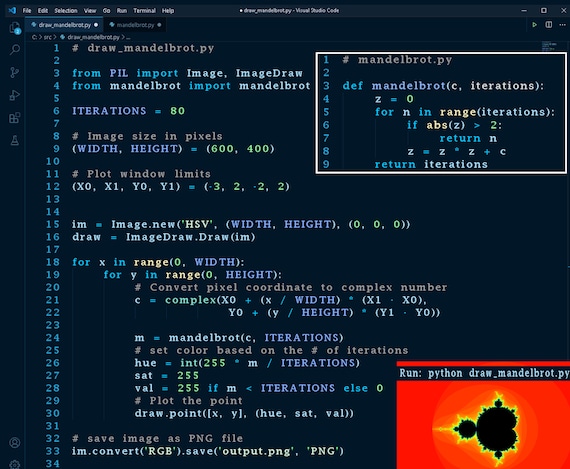The width and height of the screenshot is (570, 469).
Task: Split the editor to the right
Action: coord(549,25)
